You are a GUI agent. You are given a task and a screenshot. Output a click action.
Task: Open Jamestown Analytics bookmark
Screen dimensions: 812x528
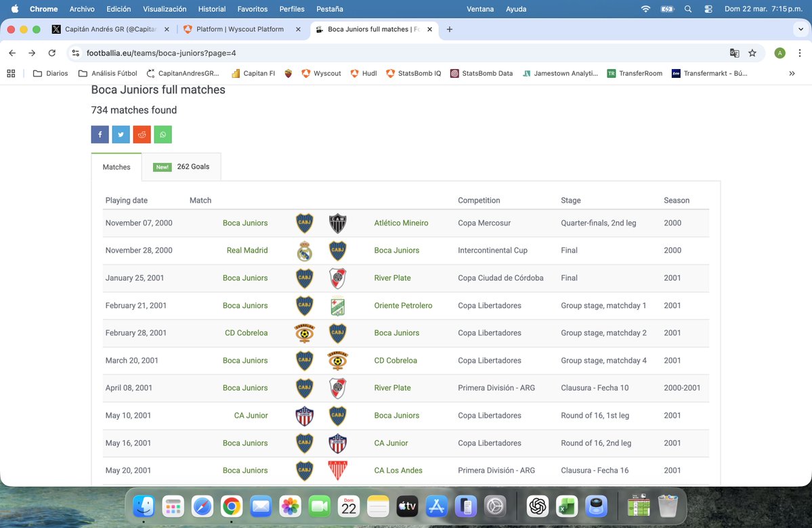pos(560,74)
